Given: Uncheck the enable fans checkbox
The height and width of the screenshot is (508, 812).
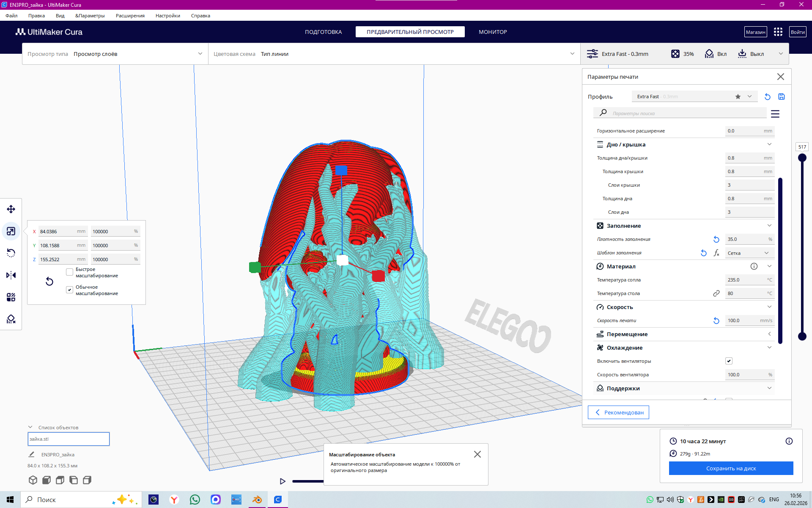Looking at the screenshot, I should coord(729,361).
